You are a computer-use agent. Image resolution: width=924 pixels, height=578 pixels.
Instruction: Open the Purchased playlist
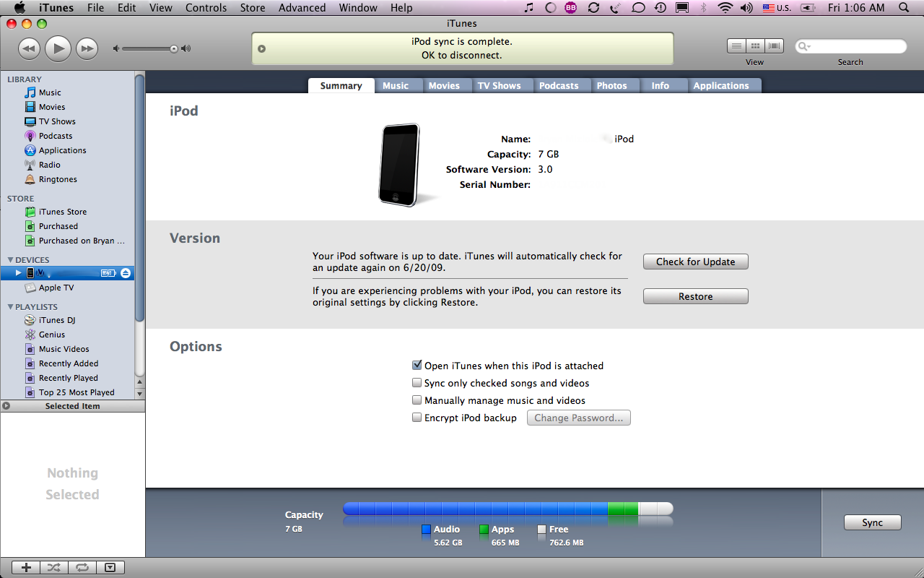tap(58, 226)
